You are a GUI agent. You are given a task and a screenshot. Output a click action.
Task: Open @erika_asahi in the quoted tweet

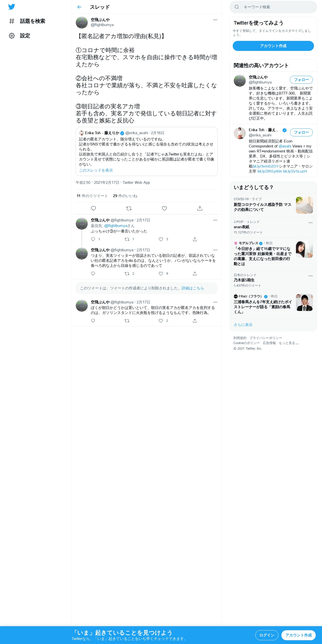click(137, 133)
